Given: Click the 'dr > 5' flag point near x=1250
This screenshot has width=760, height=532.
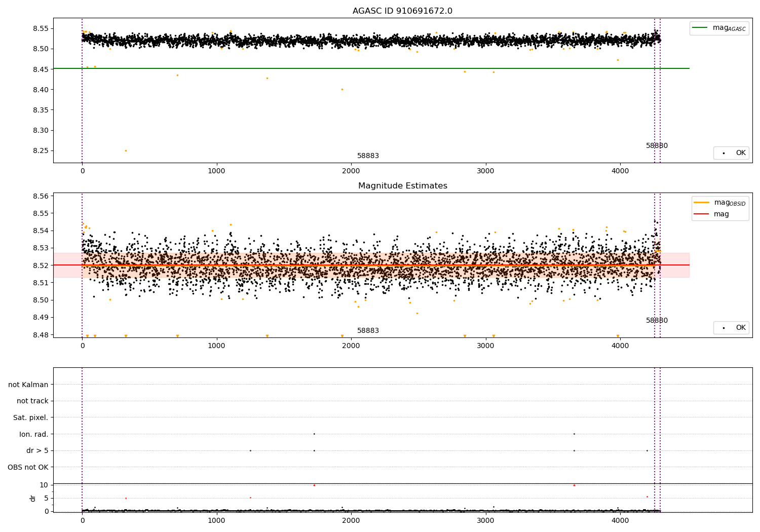Looking at the screenshot, I should pyautogui.click(x=250, y=450).
